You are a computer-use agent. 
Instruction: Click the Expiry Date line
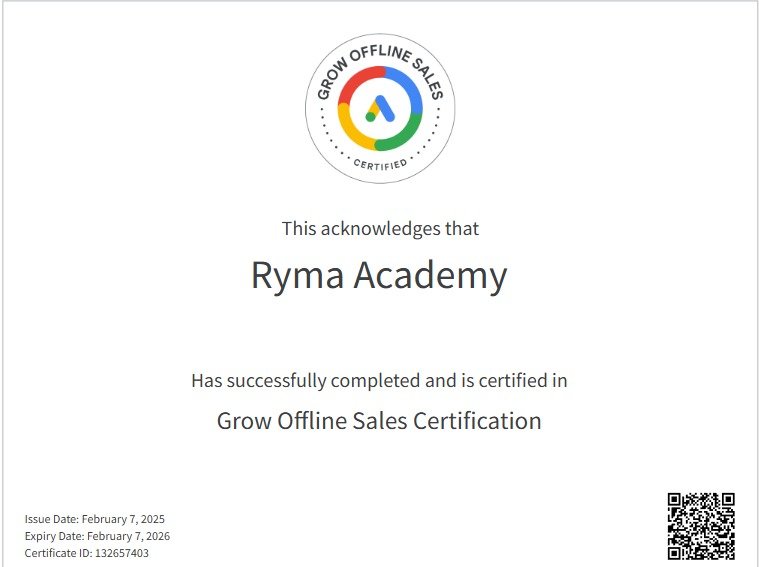[97, 536]
